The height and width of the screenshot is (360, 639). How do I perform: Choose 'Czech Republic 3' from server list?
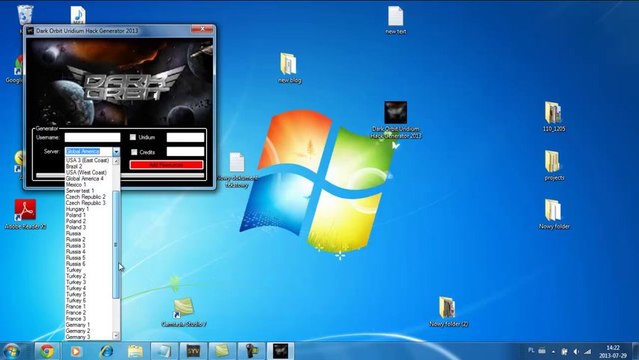pyautogui.click(x=86, y=203)
